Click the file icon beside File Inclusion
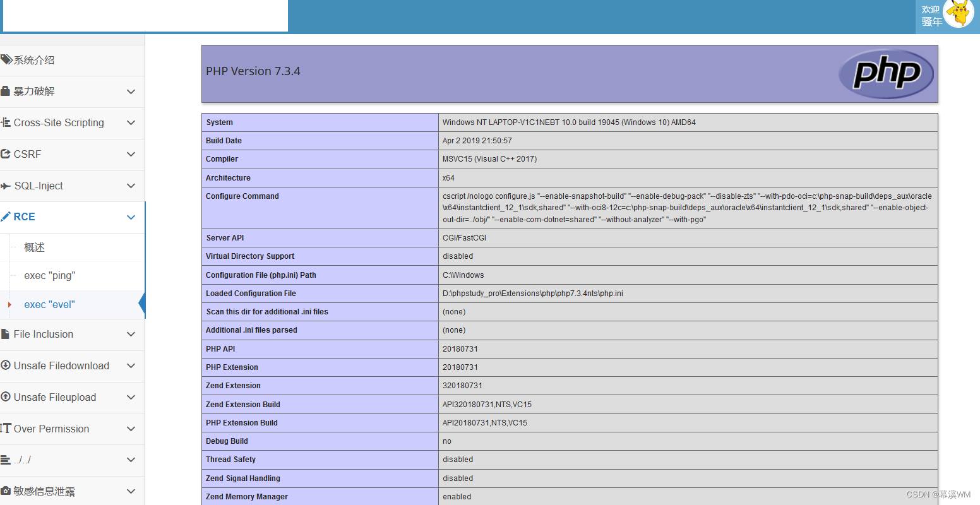Image resolution: width=980 pixels, height=505 pixels. [5, 334]
